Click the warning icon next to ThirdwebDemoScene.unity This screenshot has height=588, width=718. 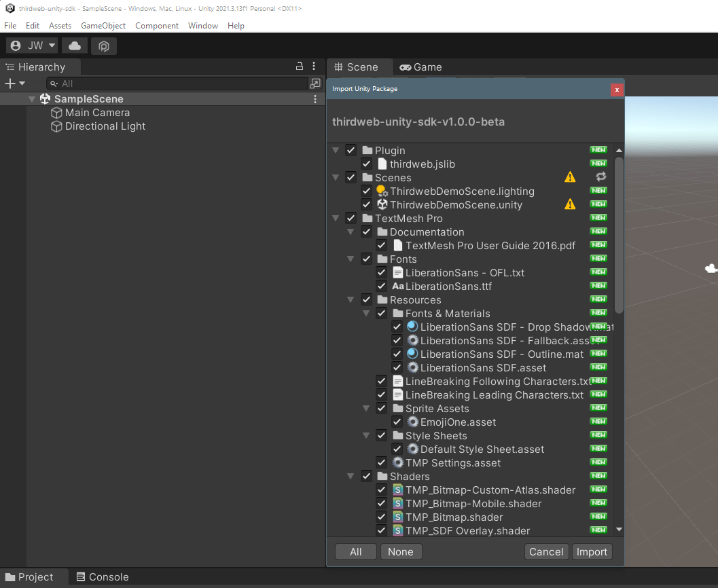(x=570, y=204)
